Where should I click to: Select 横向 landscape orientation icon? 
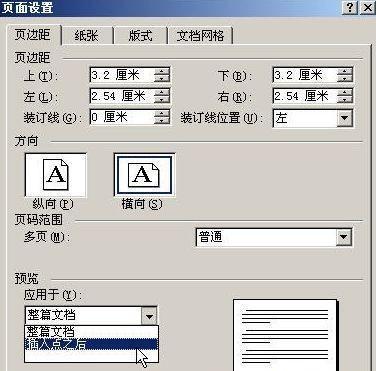point(144,175)
